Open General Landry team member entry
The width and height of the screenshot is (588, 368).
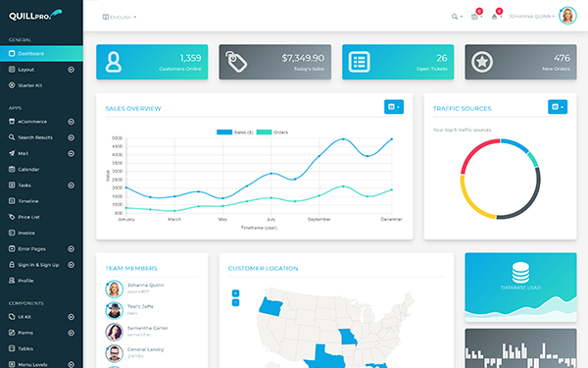click(152, 353)
